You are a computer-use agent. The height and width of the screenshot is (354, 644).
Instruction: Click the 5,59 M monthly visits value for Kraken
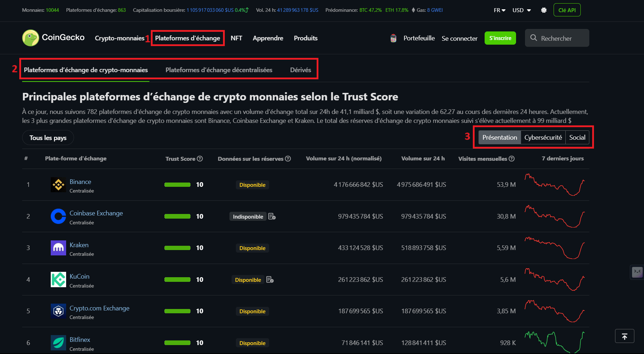coord(506,248)
